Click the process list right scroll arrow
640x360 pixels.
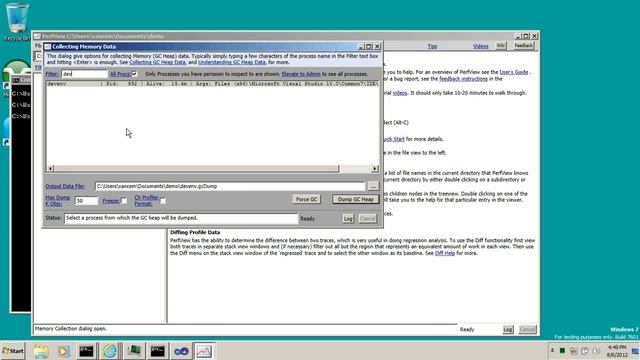(375, 169)
